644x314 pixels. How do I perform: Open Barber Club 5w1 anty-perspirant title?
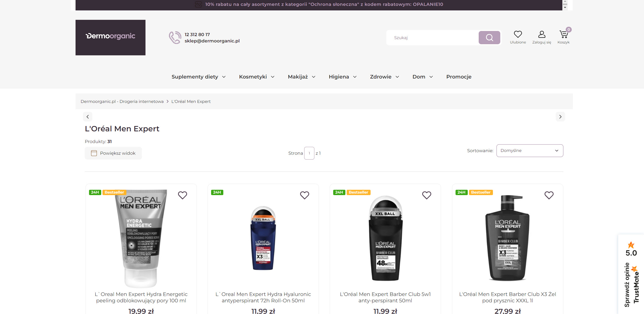pyautogui.click(x=385, y=297)
